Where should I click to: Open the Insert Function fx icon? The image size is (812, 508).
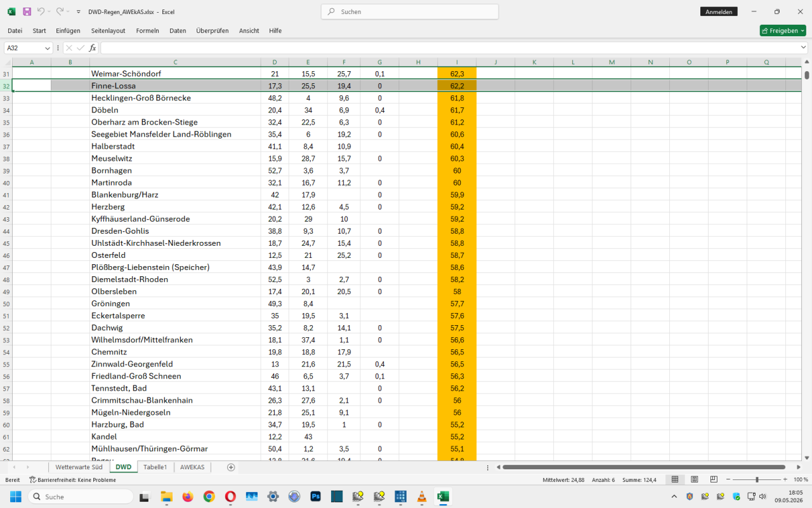pos(93,48)
